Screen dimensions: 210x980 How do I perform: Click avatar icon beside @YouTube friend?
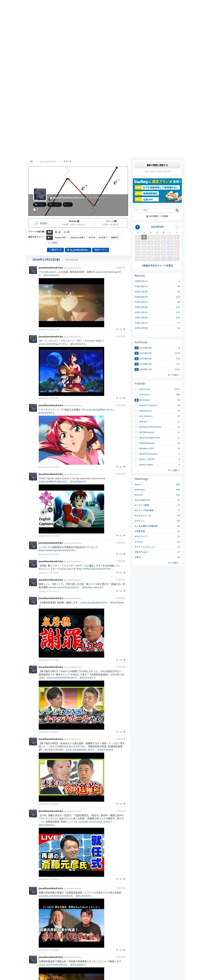(136, 389)
